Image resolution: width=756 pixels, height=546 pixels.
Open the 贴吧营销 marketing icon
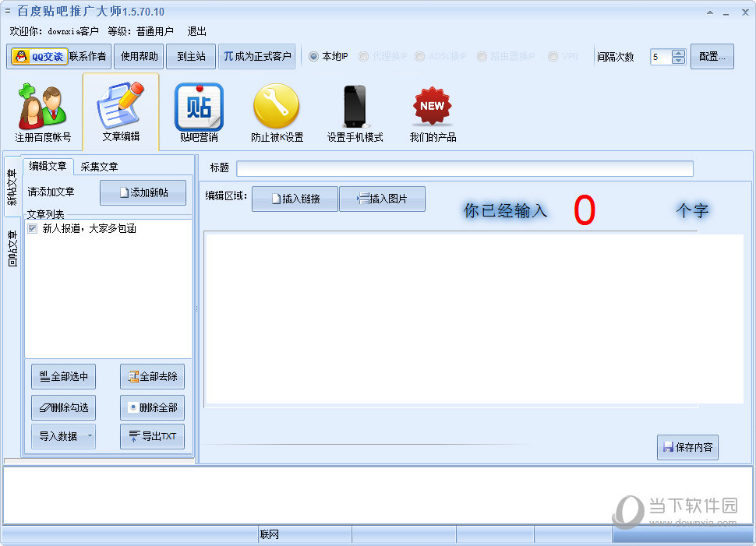(199, 113)
